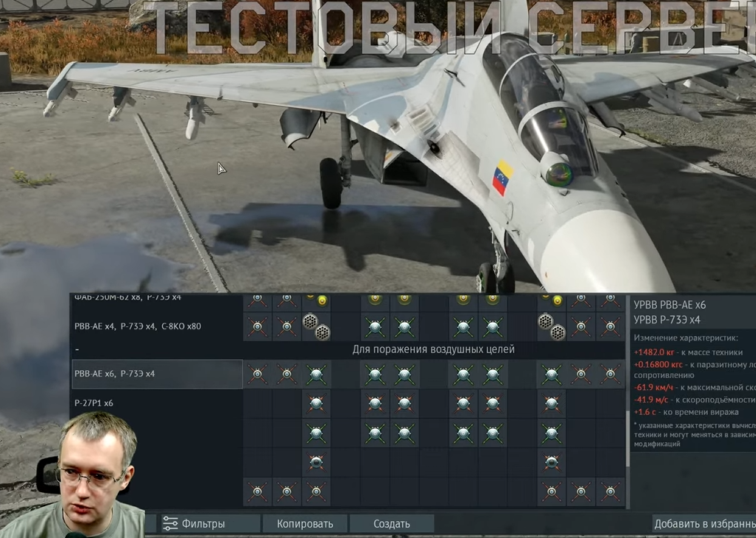Select preset row Р-27Р1 x6
This screenshot has width=756, height=538.
coord(157,403)
